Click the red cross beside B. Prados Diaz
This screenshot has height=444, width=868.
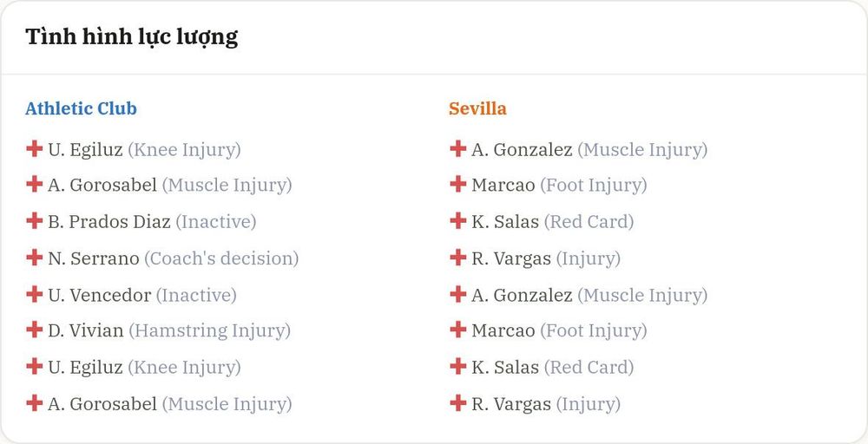[x=35, y=221]
